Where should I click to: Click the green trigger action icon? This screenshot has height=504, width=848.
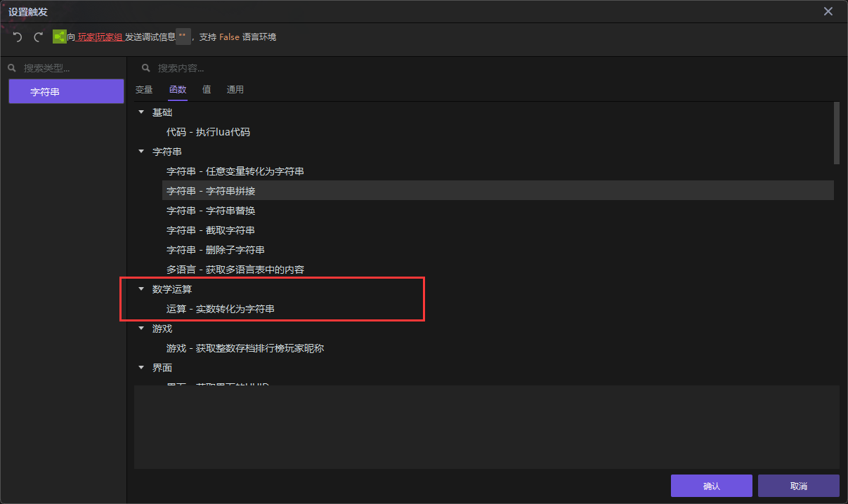pyautogui.click(x=60, y=37)
